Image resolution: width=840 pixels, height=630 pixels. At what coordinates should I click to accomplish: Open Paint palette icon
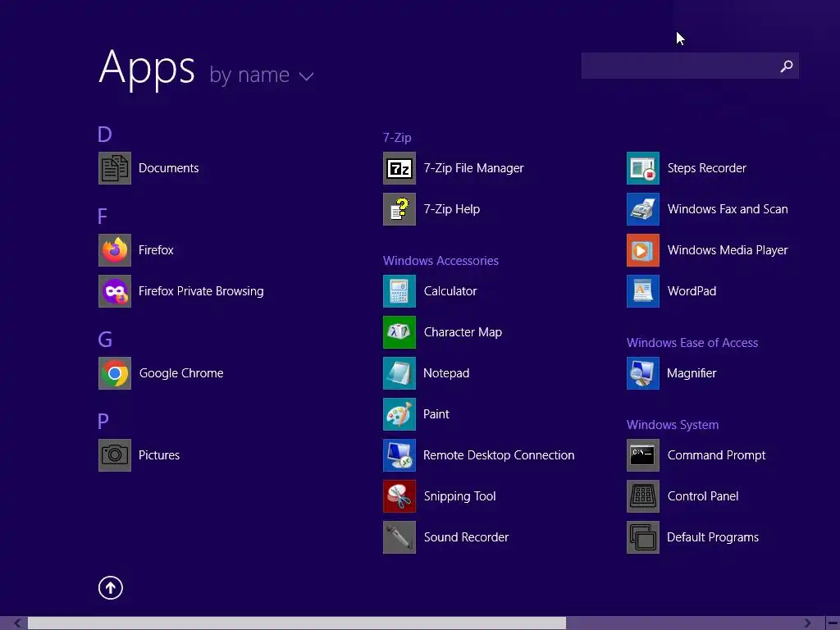click(399, 414)
